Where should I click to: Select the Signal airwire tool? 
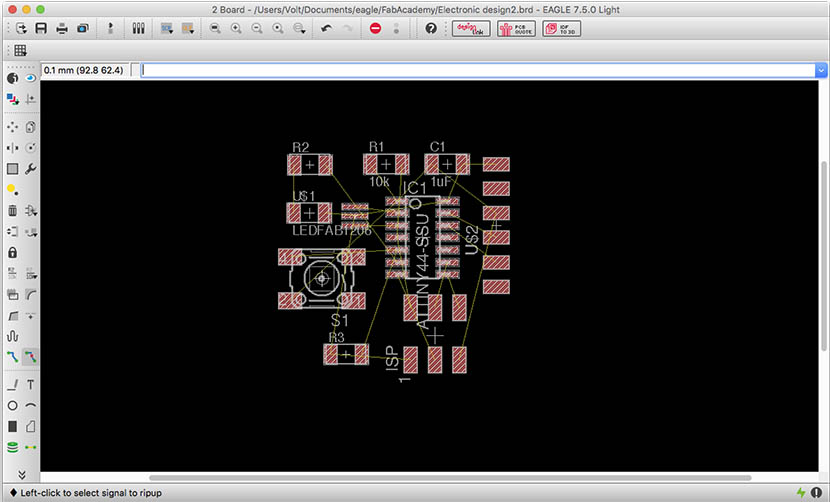point(31,447)
